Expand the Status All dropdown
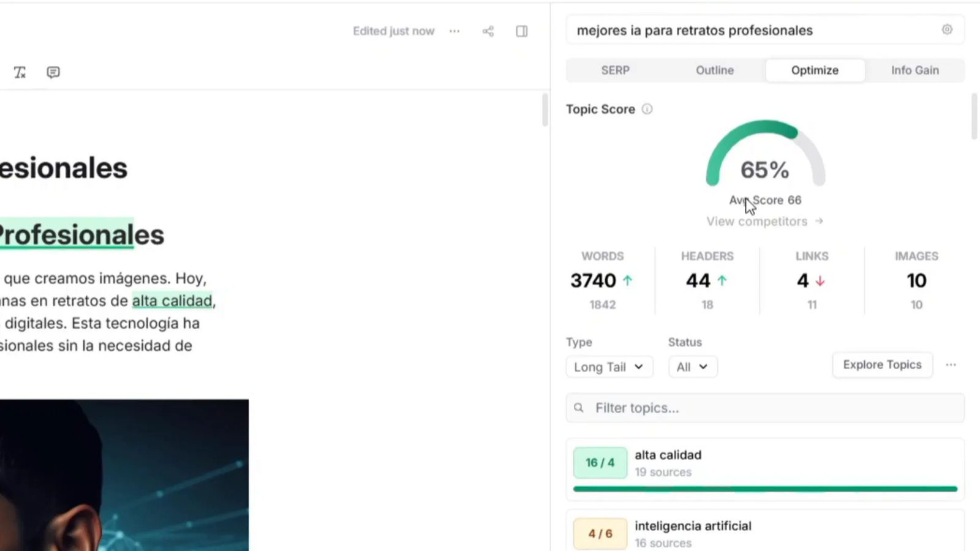Viewport: 980px width, 551px height. point(692,367)
